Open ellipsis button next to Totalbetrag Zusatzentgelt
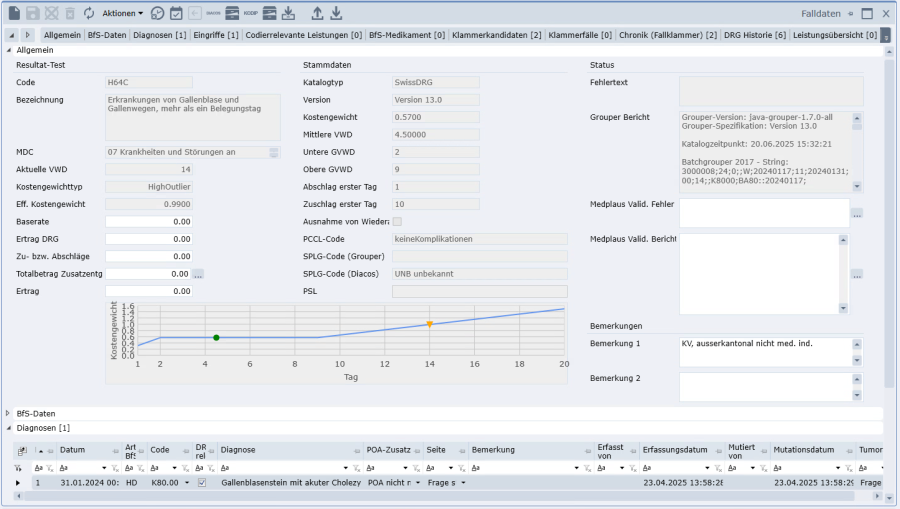 point(198,273)
